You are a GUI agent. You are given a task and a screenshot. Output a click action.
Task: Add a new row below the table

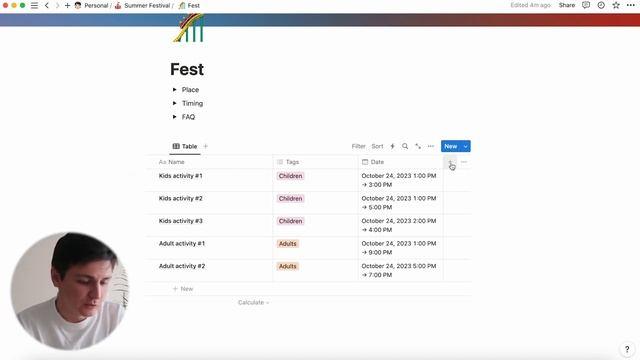[x=183, y=289]
